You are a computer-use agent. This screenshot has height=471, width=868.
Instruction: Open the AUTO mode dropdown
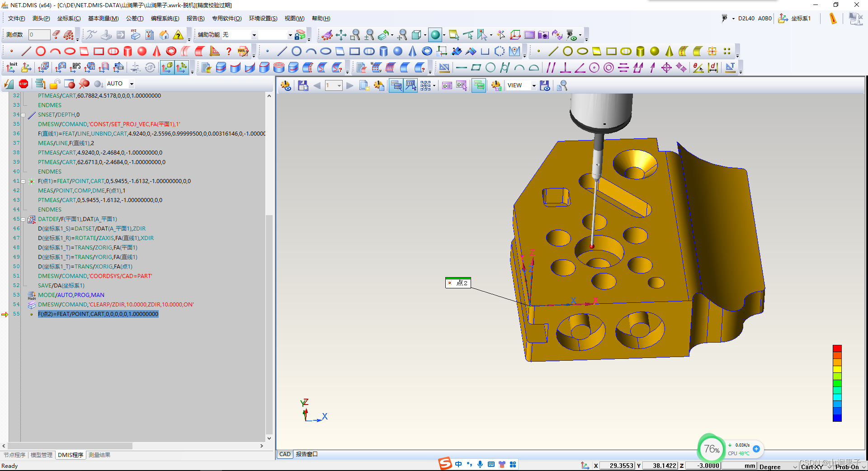point(132,84)
